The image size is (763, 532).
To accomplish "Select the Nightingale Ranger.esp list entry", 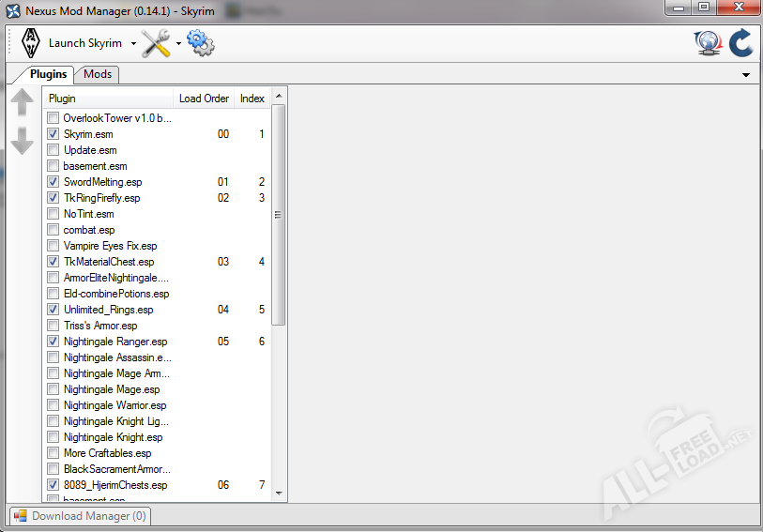I will click(x=115, y=342).
